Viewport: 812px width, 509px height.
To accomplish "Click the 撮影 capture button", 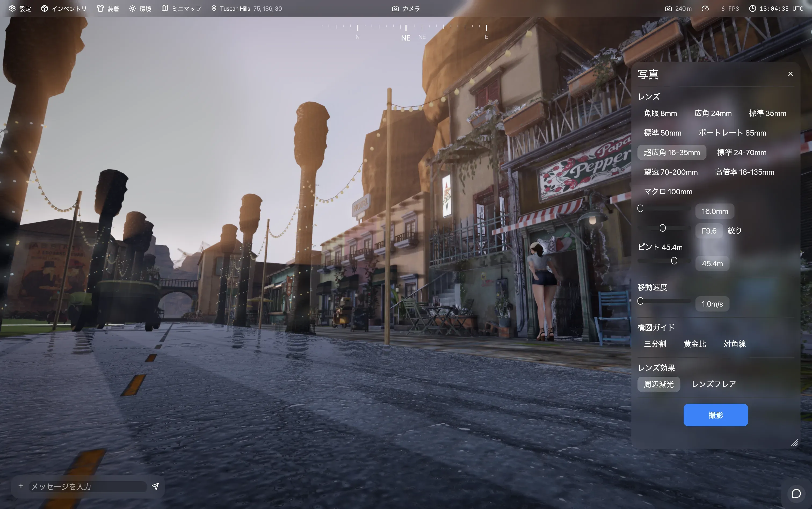I will coord(715,415).
